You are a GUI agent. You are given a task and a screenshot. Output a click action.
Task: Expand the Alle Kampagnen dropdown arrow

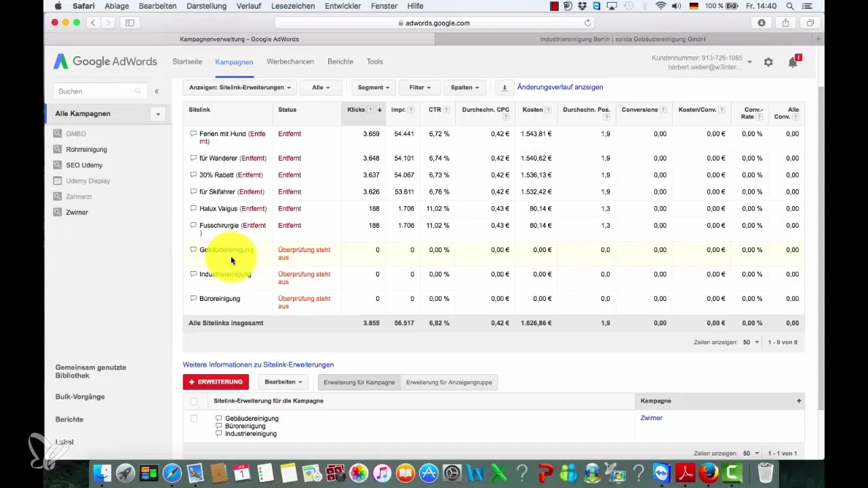pyautogui.click(x=158, y=114)
